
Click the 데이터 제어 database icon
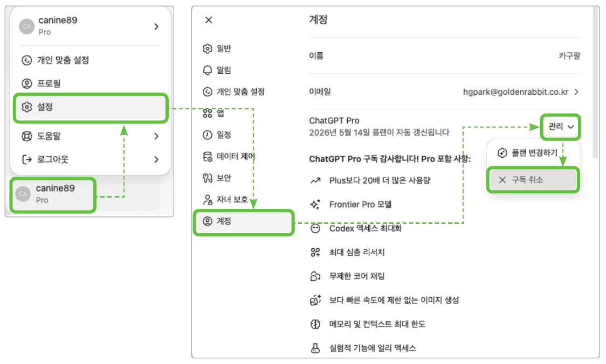point(208,156)
